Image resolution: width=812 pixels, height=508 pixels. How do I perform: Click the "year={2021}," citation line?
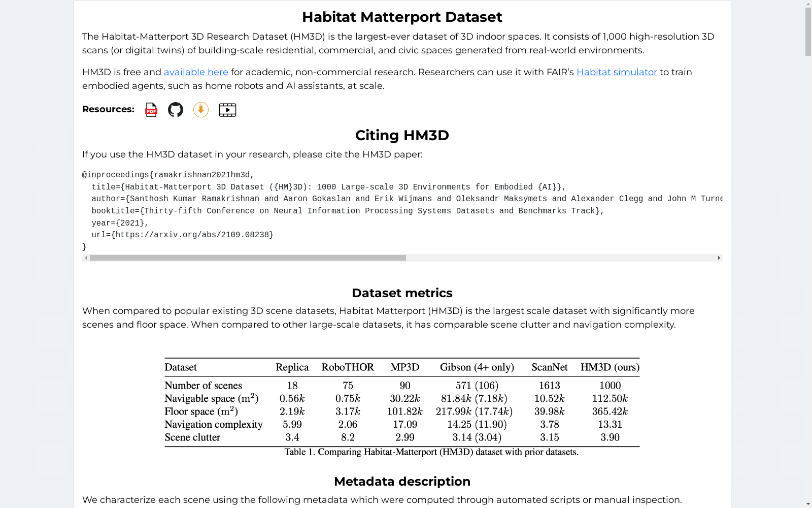[x=120, y=224]
